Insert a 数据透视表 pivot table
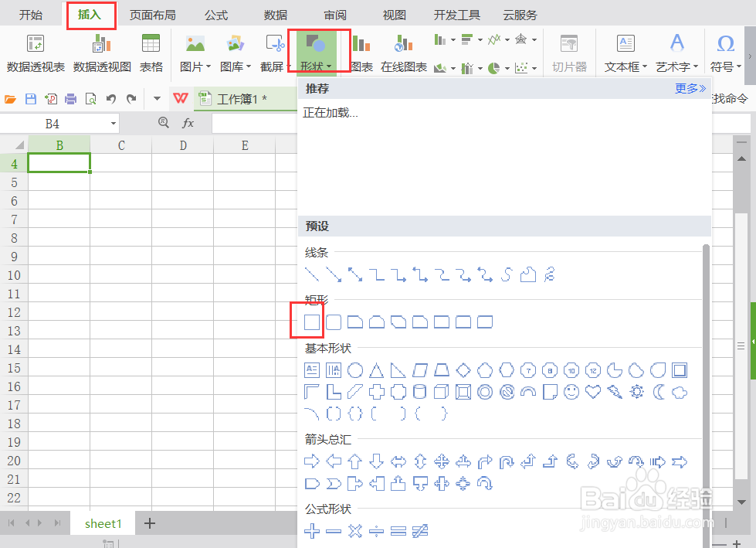Viewport: 756px width, 548px height. click(36, 53)
